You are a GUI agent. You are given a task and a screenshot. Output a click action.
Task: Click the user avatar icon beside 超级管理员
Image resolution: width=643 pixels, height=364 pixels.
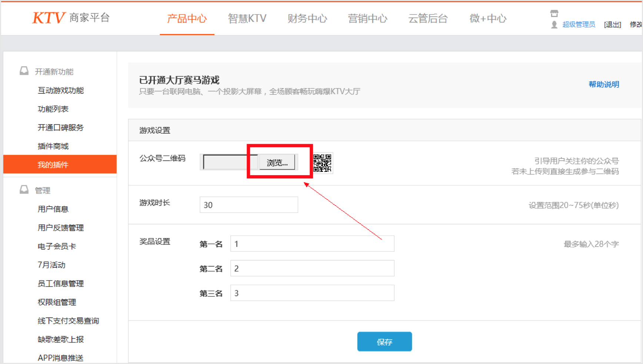point(554,24)
